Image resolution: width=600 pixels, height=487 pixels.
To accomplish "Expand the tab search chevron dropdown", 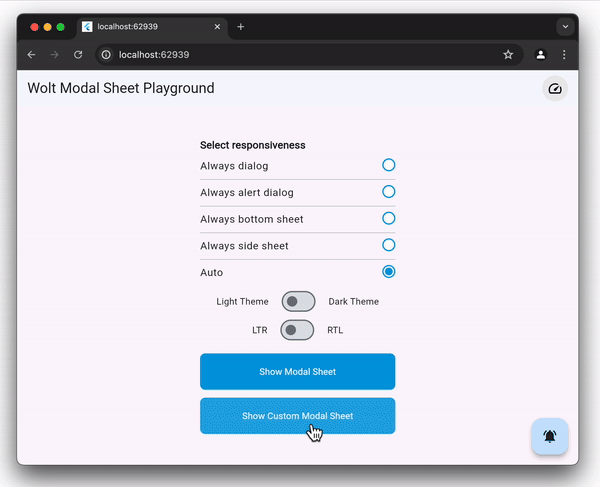I will point(564,27).
